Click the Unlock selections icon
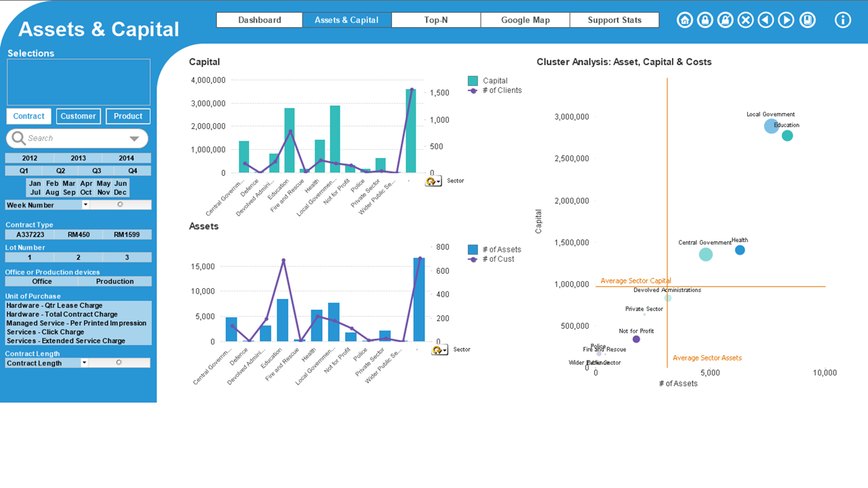The width and height of the screenshot is (868, 488). coord(726,20)
